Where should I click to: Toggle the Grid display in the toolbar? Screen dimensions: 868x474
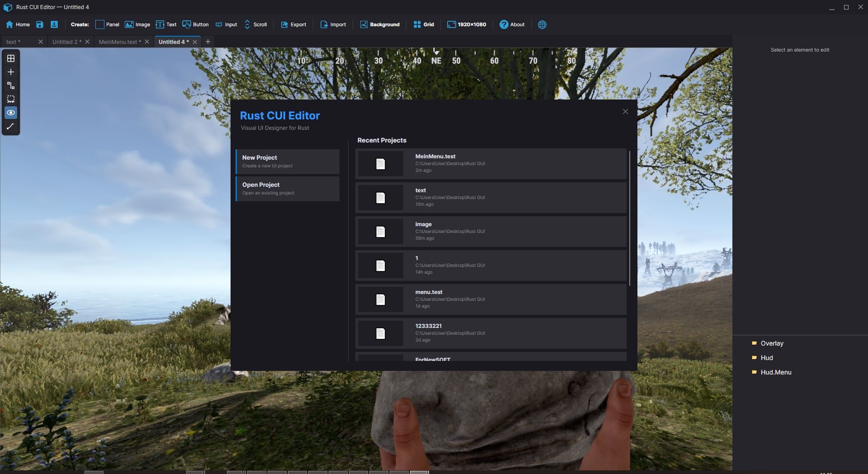point(424,24)
